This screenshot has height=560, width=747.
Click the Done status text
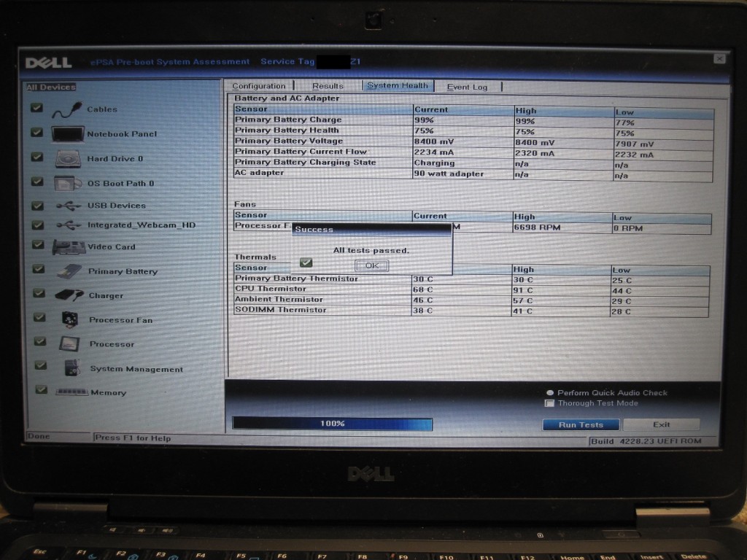(x=39, y=436)
